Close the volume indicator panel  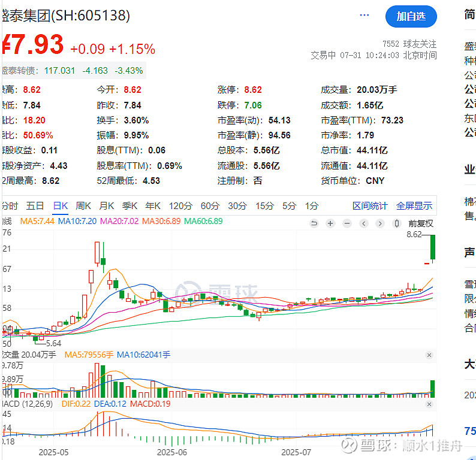click(429, 355)
